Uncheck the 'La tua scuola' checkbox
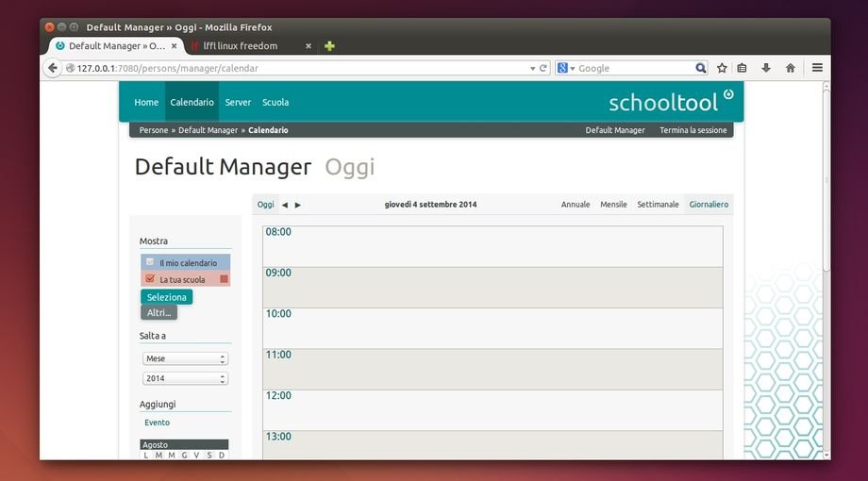The image size is (868, 481). click(x=150, y=279)
